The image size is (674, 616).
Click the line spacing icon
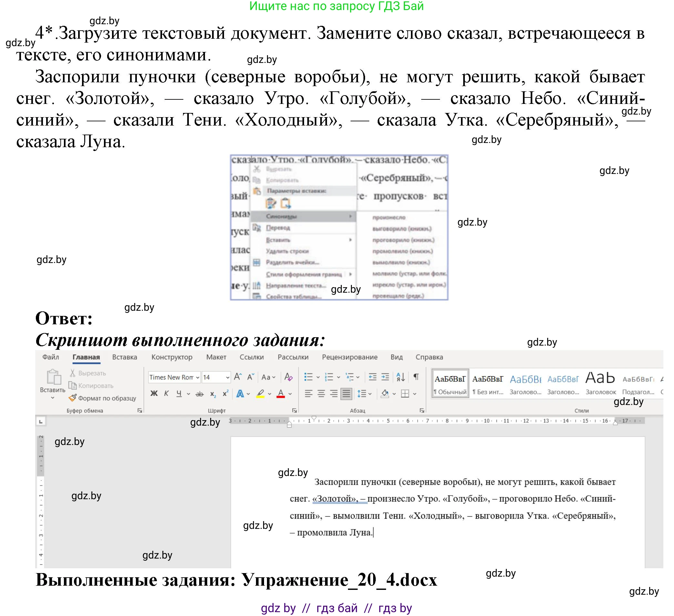point(362,394)
